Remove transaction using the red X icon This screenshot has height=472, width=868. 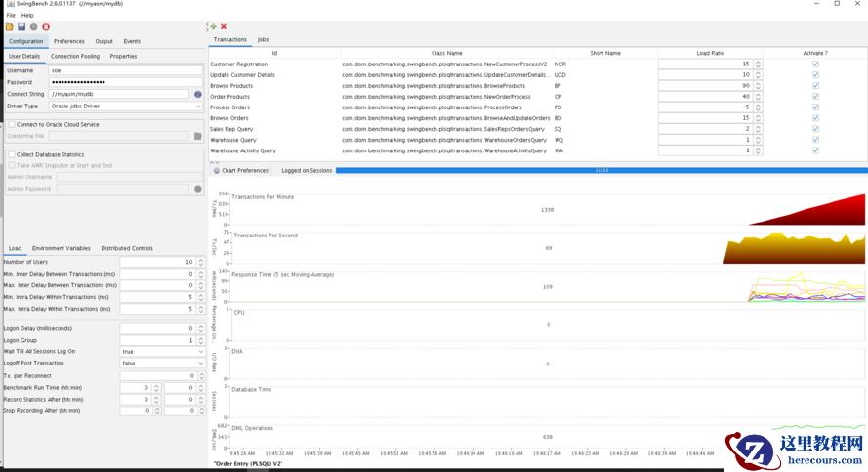click(224, 26)
